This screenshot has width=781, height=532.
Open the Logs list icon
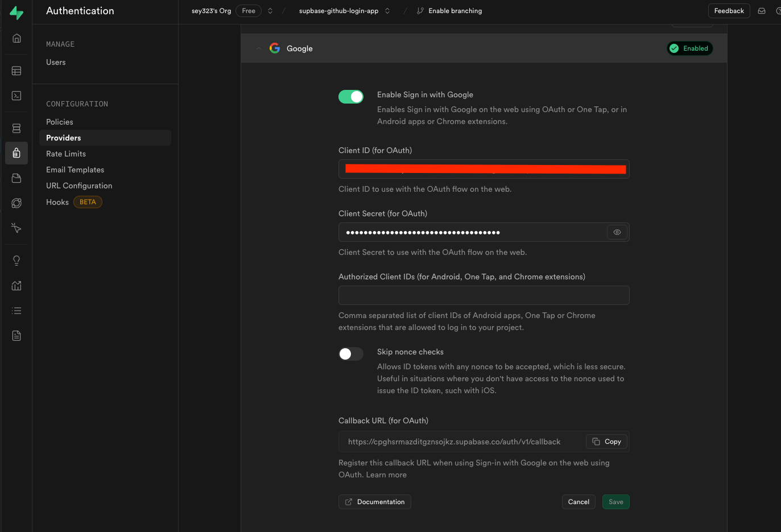(16, 311)
